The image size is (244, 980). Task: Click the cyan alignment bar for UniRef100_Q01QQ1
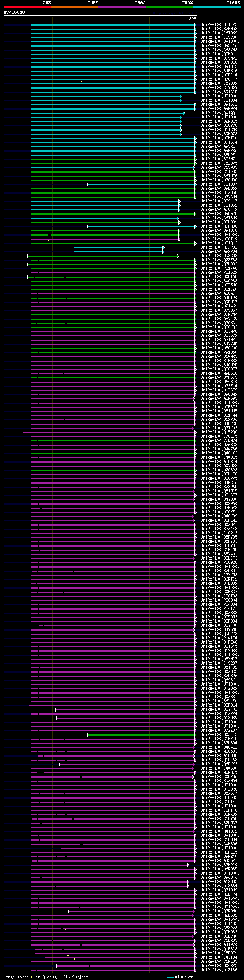pos(108,113)
